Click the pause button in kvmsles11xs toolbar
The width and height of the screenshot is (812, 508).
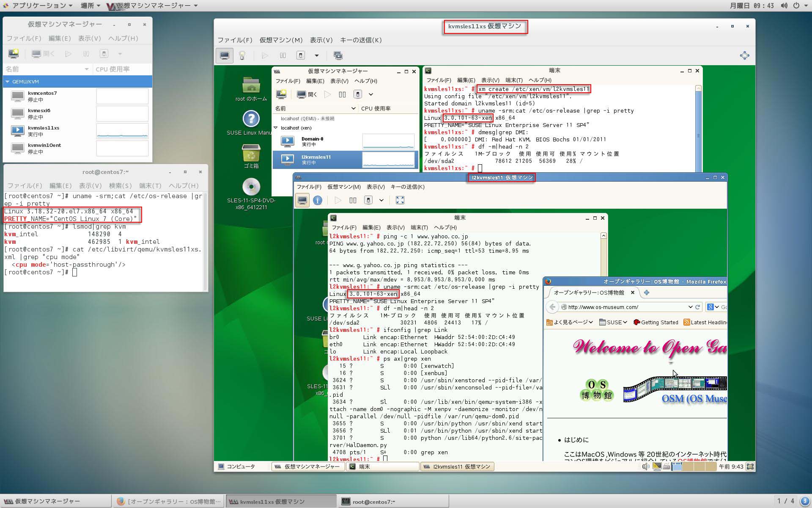[283, 55]
